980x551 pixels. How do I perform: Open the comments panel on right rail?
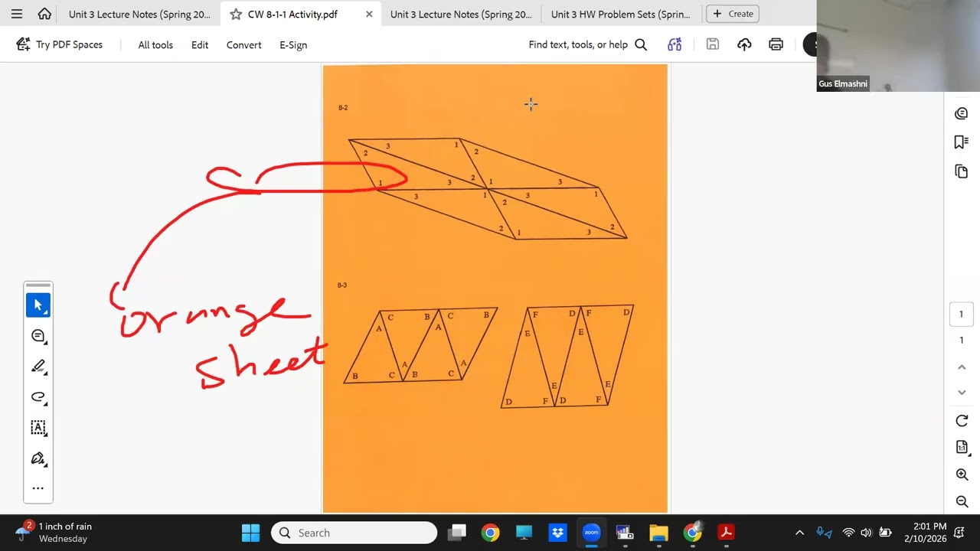962,113
